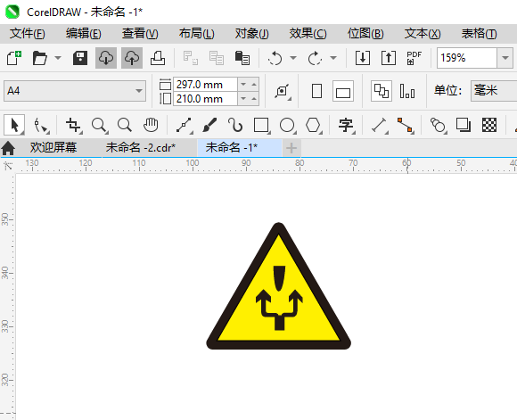Expand the Open recent files arrow
Screen dimensions: 517x420
click(58, 58)
